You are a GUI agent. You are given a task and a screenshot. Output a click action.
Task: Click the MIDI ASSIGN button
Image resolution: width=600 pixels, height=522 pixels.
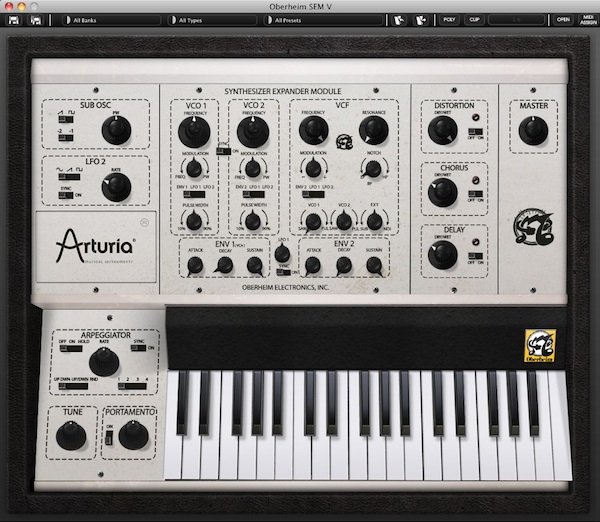[x=588, y=20]
